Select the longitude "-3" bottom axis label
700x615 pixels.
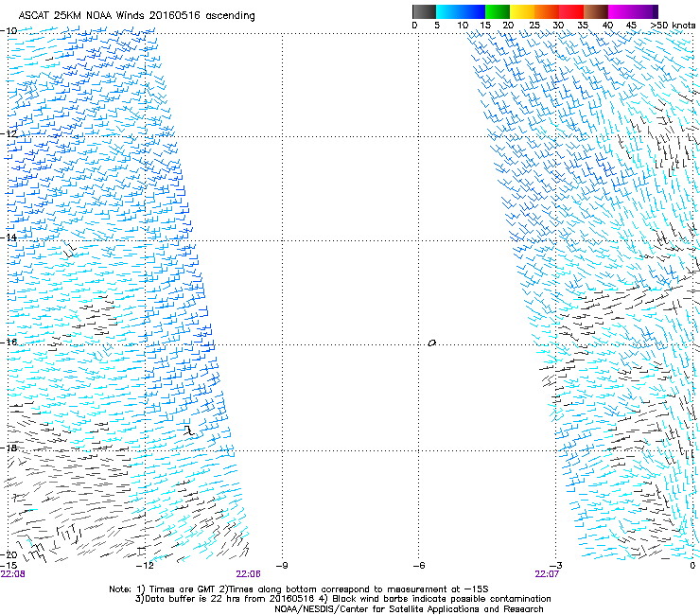click(x=556, y=565)
